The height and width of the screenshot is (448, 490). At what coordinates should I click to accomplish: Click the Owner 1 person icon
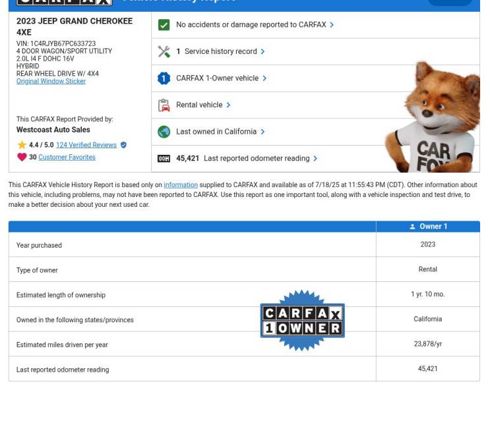[x=412, y=227]
